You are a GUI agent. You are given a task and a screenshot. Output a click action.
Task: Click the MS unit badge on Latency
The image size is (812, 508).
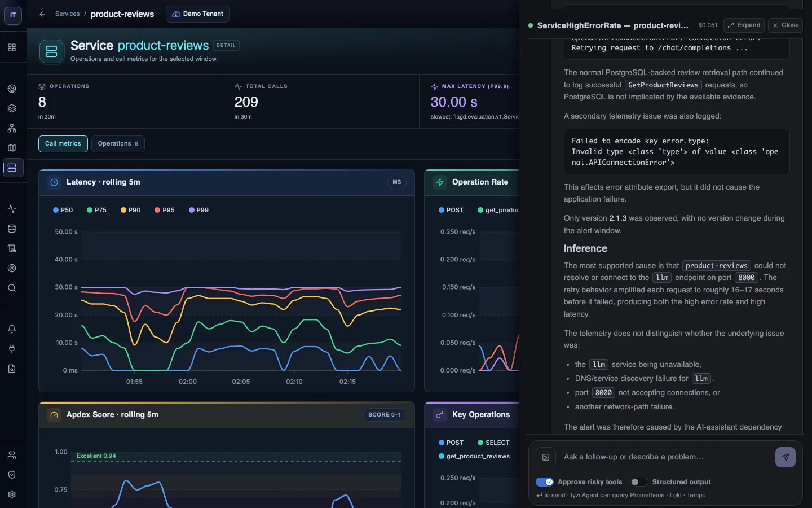coord(397,182)
